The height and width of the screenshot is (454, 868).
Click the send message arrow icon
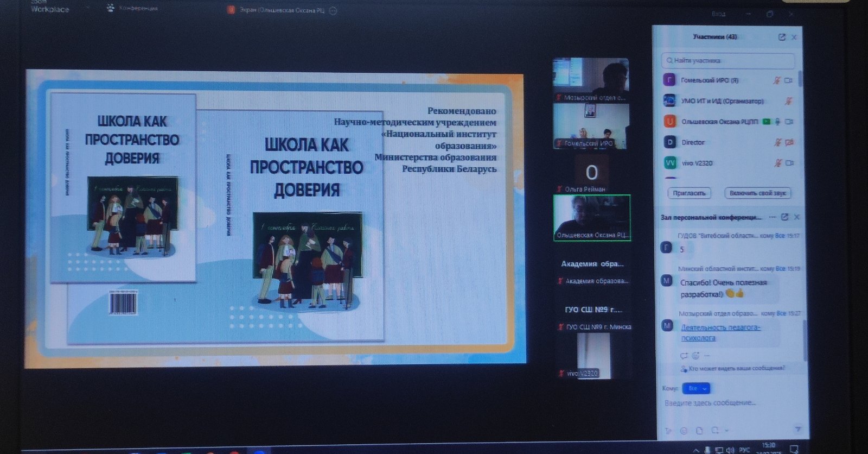coord(797,429)
